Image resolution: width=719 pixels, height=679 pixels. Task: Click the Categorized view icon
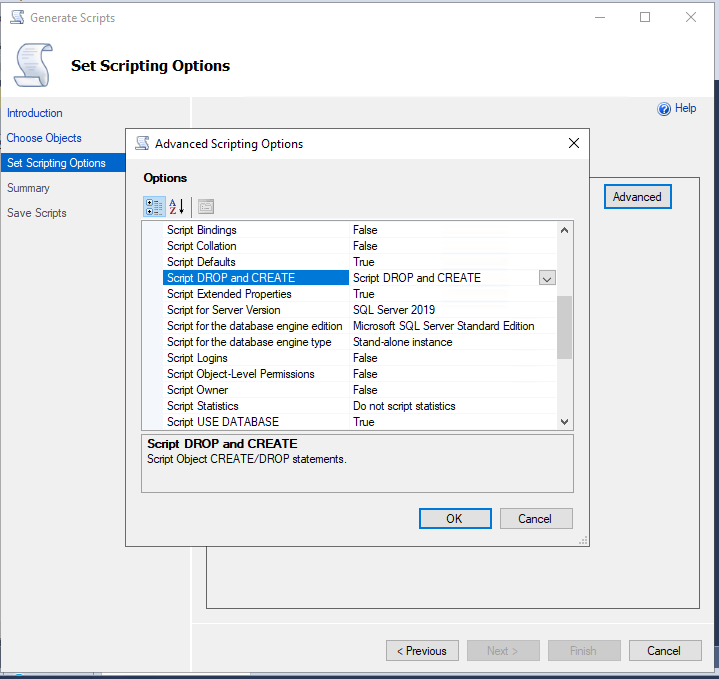coord(154,207)
